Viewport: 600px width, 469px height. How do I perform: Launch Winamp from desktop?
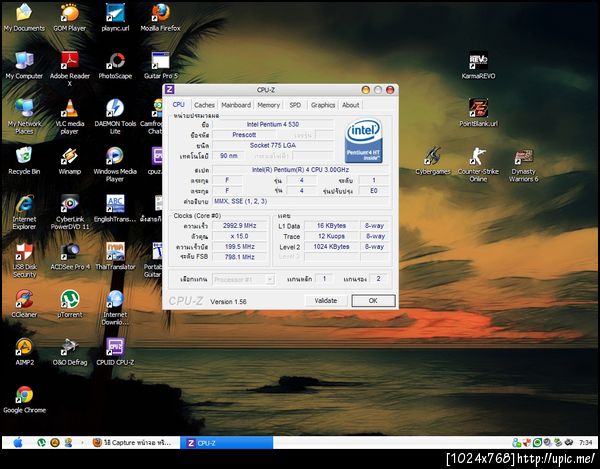pos(70,161)
